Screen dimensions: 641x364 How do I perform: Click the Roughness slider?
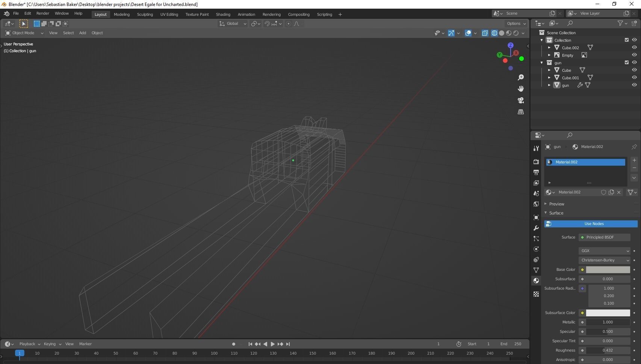[608, 350]
